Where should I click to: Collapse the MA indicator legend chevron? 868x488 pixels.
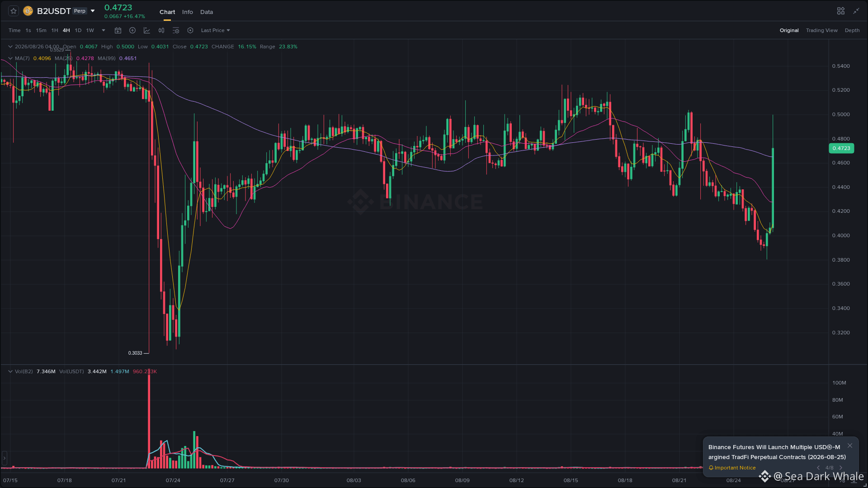[10, 58]
